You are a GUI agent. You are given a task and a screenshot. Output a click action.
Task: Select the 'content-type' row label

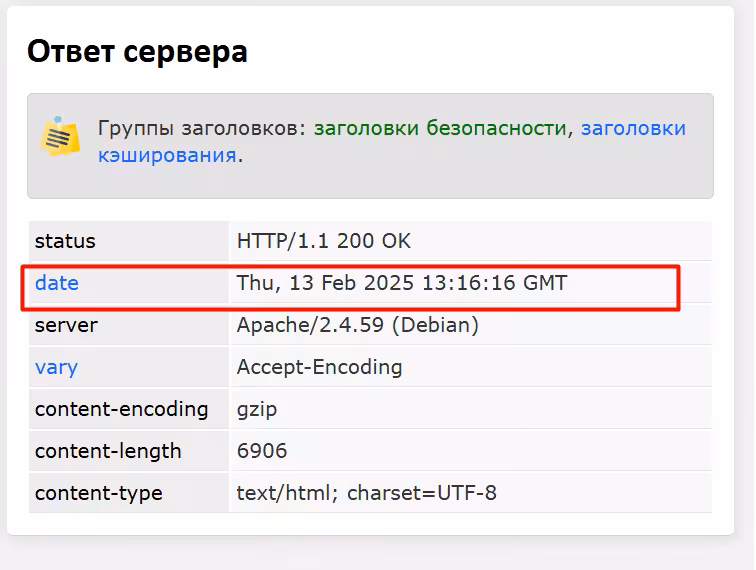coord(99,493)
